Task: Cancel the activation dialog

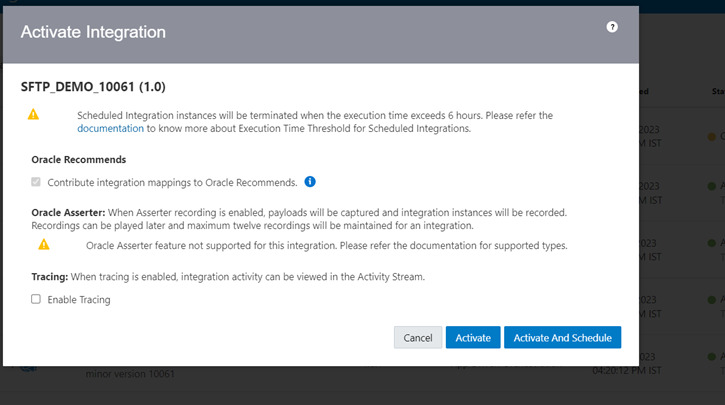Action: coord(418,338)
